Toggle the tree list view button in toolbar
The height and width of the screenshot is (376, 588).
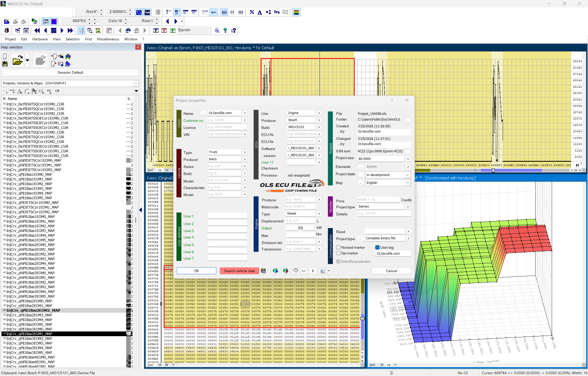coord(81,30)
